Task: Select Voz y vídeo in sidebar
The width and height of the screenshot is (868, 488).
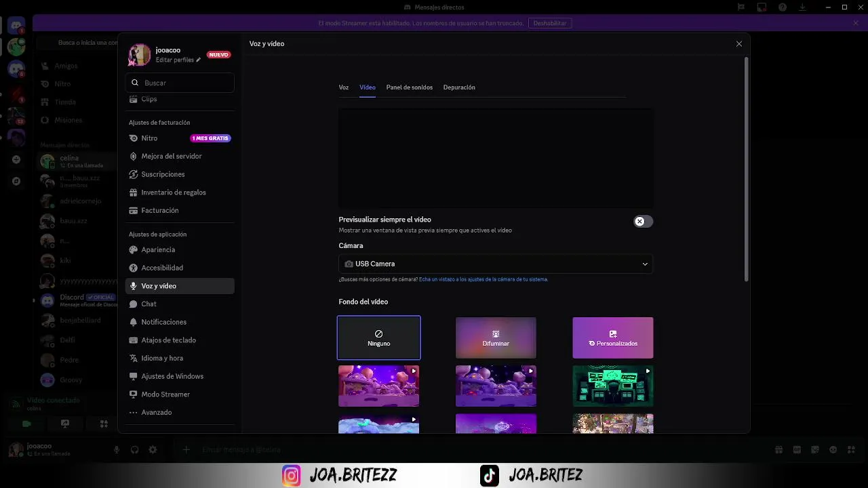Action: pos(180,286)
